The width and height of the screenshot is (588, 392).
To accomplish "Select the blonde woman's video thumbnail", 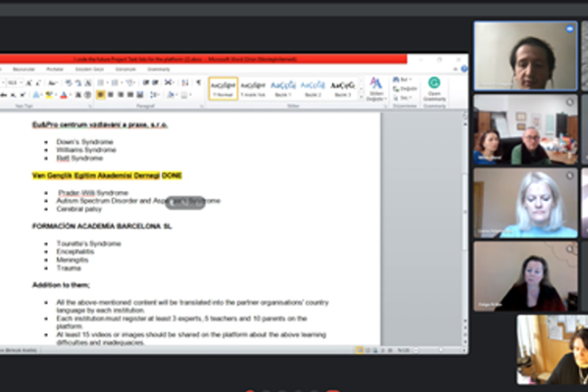I will pos(524,203).
